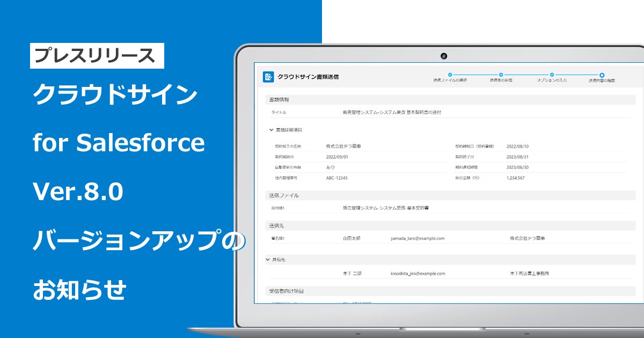Click the contract start date 2022/09/01
644x338 pixels.
click(338, 157)
